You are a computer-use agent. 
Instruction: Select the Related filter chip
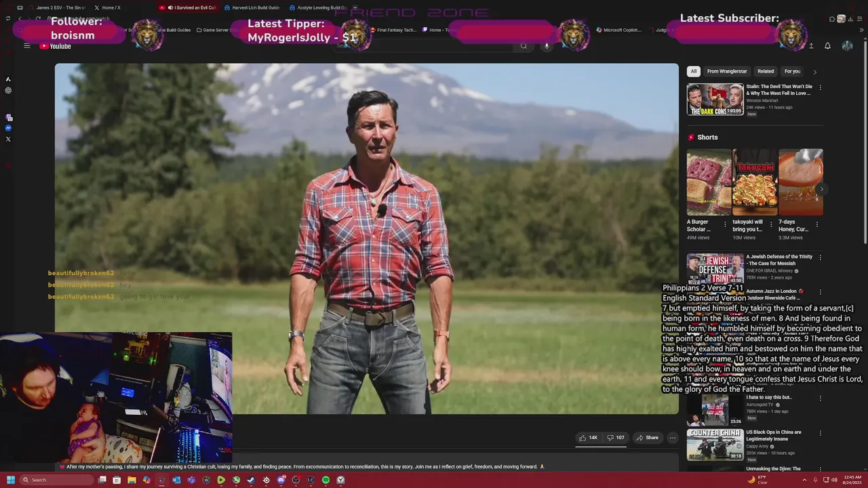766,71
